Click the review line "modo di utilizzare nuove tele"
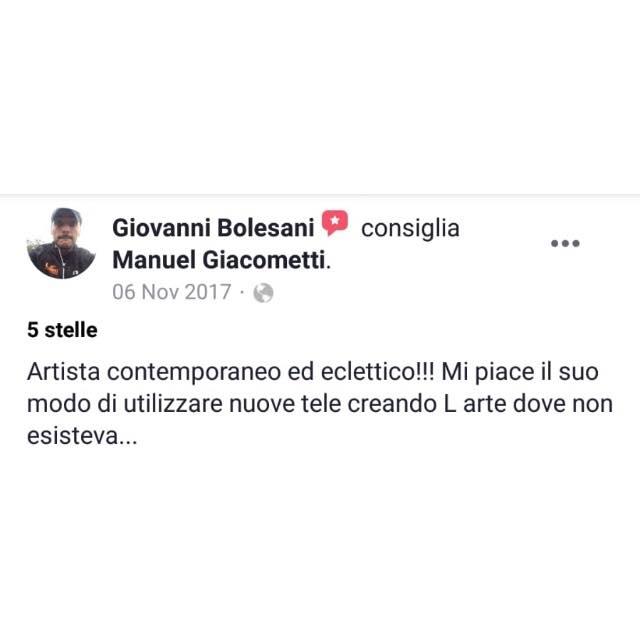 (184, 404)
